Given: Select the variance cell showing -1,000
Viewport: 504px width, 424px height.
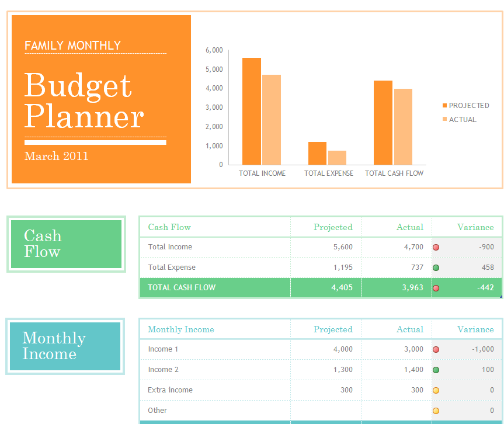Looking at the screenshot, I should point(467,349).
